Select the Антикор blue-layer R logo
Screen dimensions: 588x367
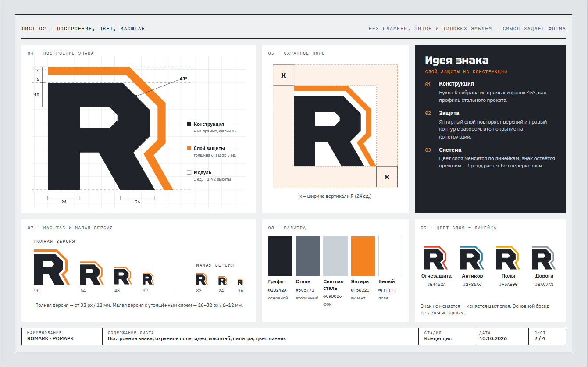click(472, 258)
